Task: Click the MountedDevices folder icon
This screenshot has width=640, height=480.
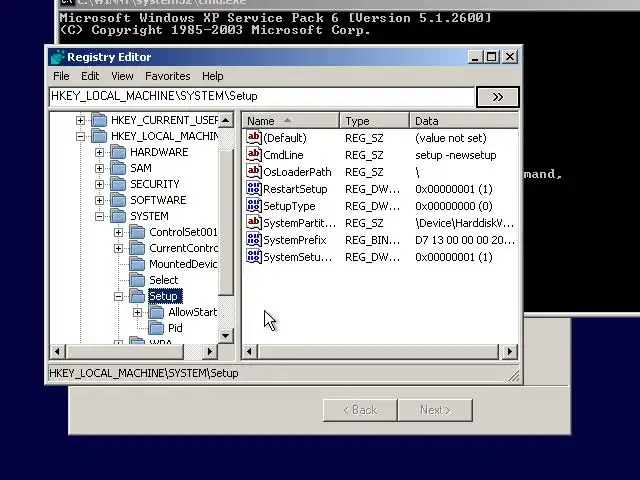Action: (138, 264)
